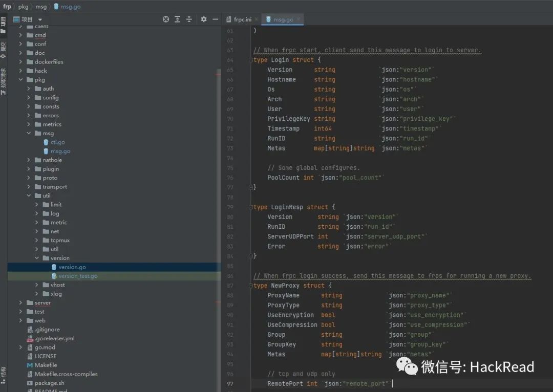Open project panel settings gear
The image size is (553, 392).
(x=204, y=19)
